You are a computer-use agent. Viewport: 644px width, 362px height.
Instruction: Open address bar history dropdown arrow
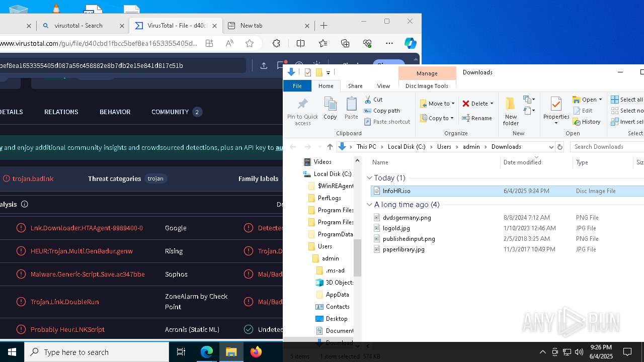point(551,147)
